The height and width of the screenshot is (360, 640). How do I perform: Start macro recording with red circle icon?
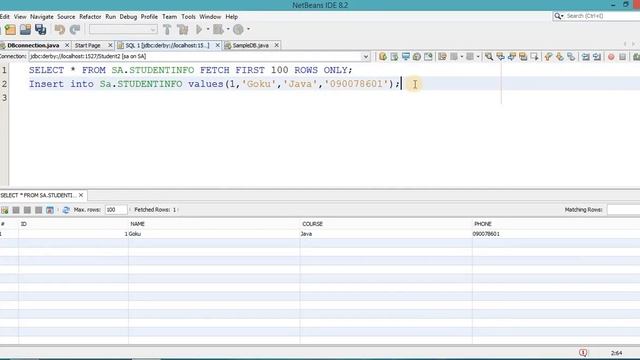pyautogui.click(x=611, y=57)
